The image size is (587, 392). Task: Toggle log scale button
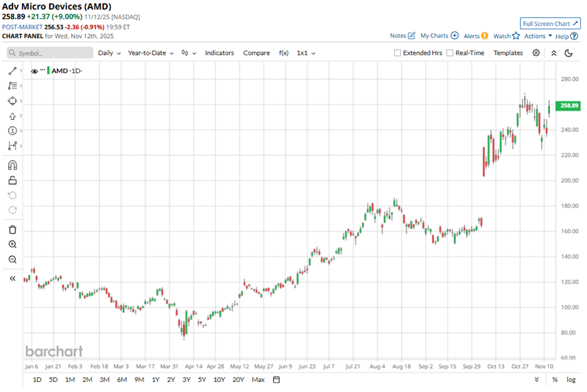pos(571,380)
